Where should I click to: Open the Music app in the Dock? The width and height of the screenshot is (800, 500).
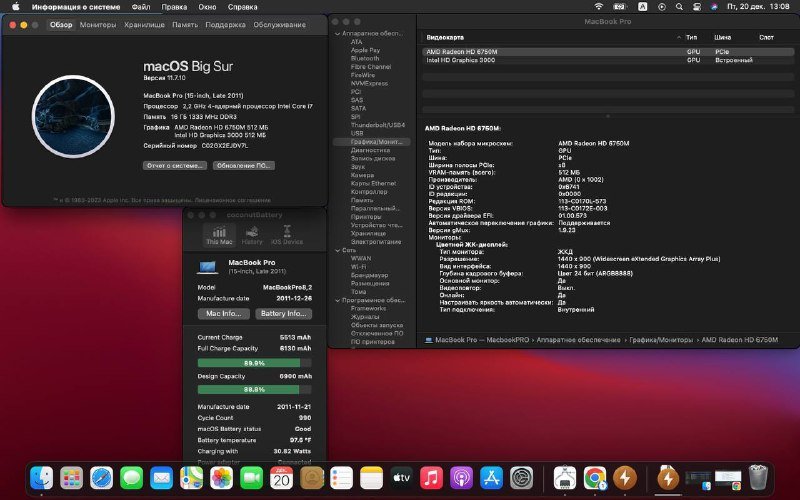coord(431,478)
